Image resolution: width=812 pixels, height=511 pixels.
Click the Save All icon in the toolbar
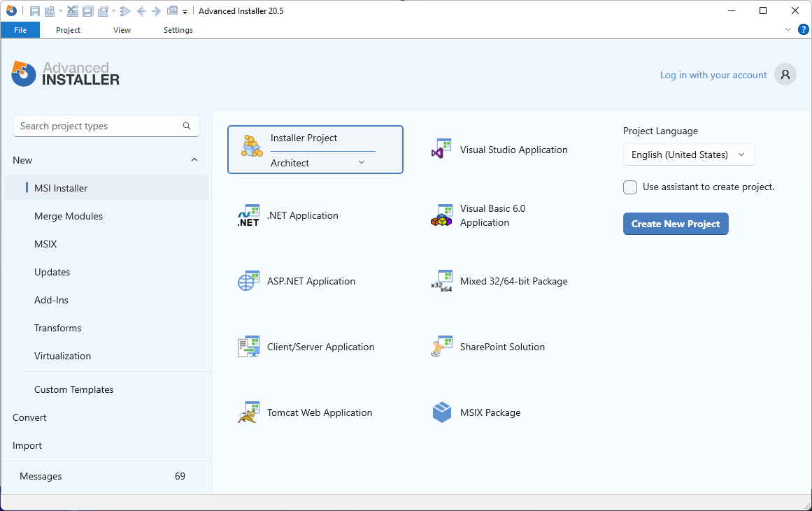click(x=88, y=11)
